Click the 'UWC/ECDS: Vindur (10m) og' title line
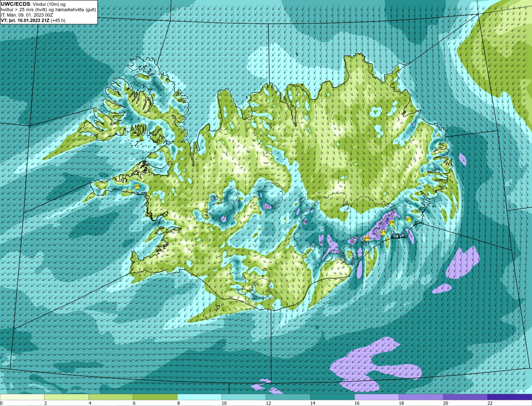This screenshot has width=532, height=406. point(33,4)
